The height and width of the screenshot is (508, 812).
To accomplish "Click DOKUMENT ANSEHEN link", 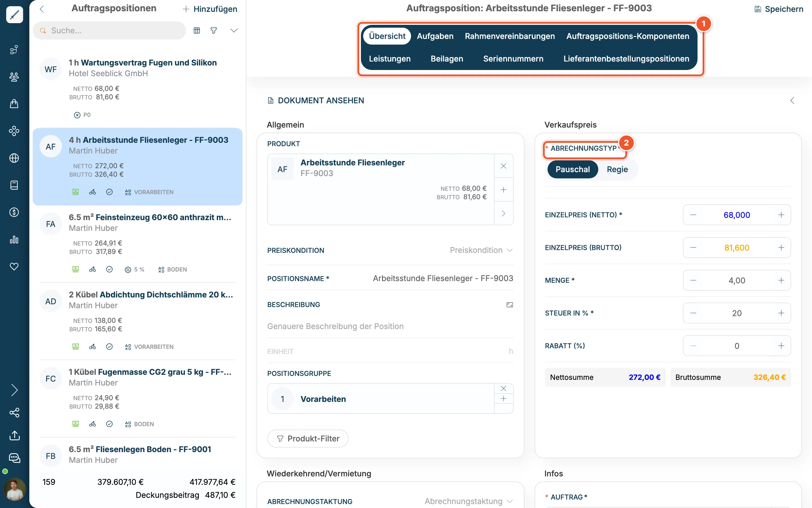I will 316,100.
